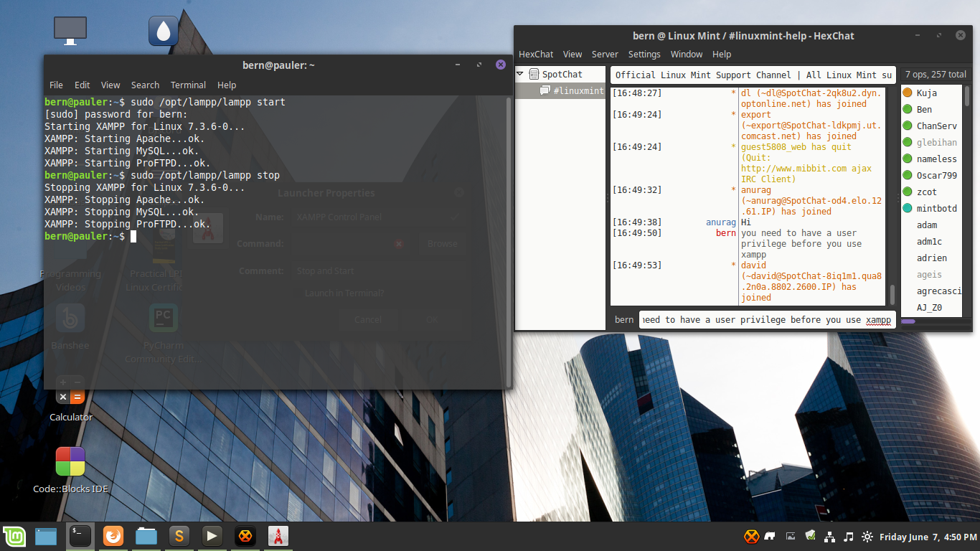The width and height of the screenshot is (980, 551).
Task: Open the panel clock showing Friday June 7
Action: pos(928,537)
